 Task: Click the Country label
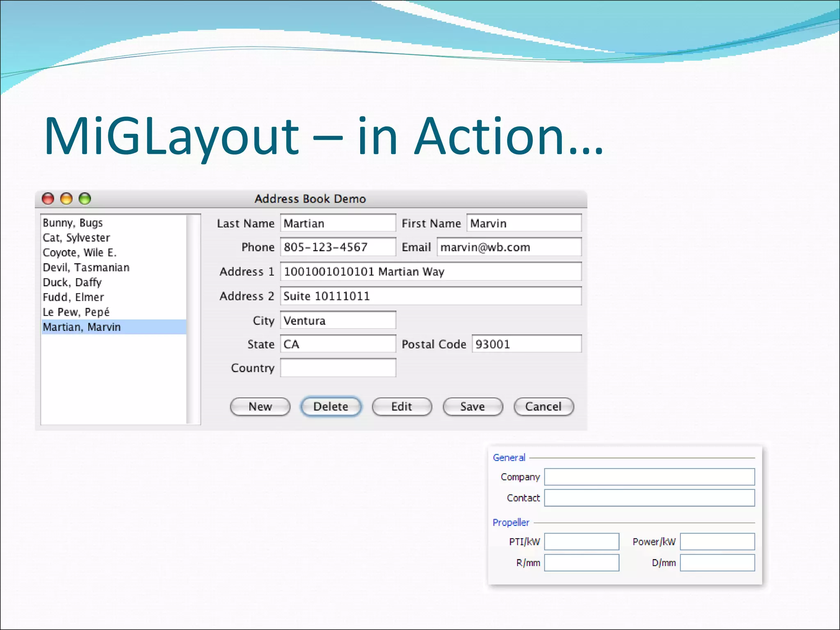coord(253,368)
